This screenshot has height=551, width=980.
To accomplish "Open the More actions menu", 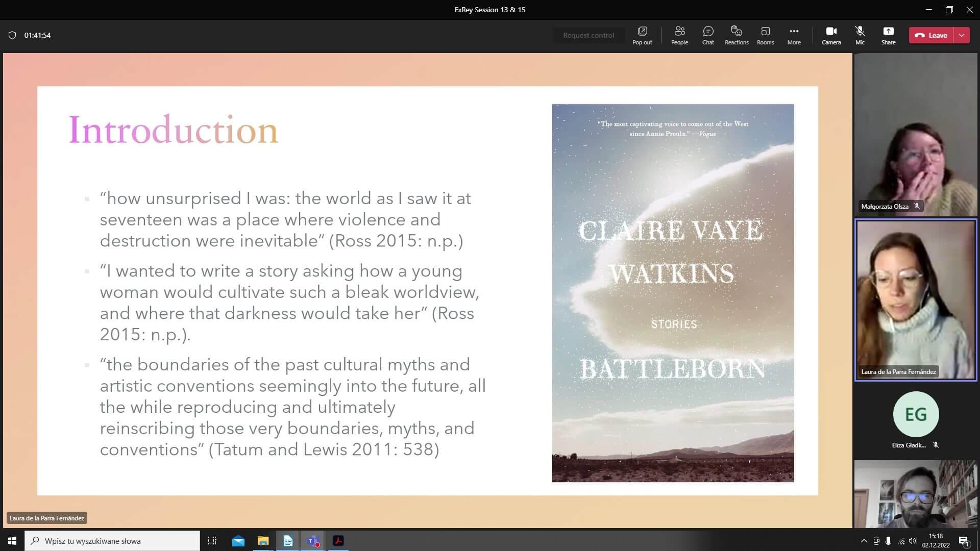I will point(794,35).
